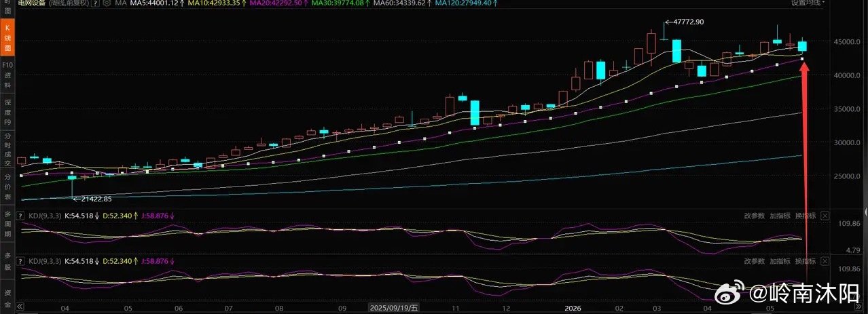
Task: Close the first KDJ indicator panel
Action: pos(825,216)
